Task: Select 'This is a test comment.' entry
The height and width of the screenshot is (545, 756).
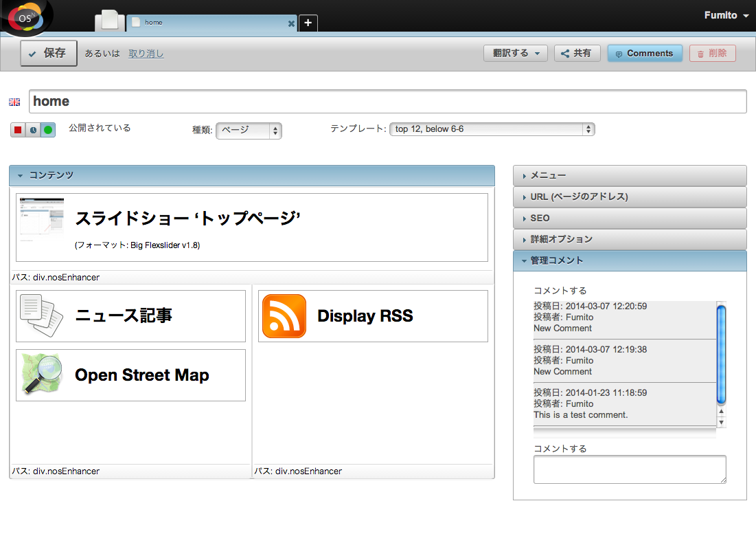Action: click(625, 404)
